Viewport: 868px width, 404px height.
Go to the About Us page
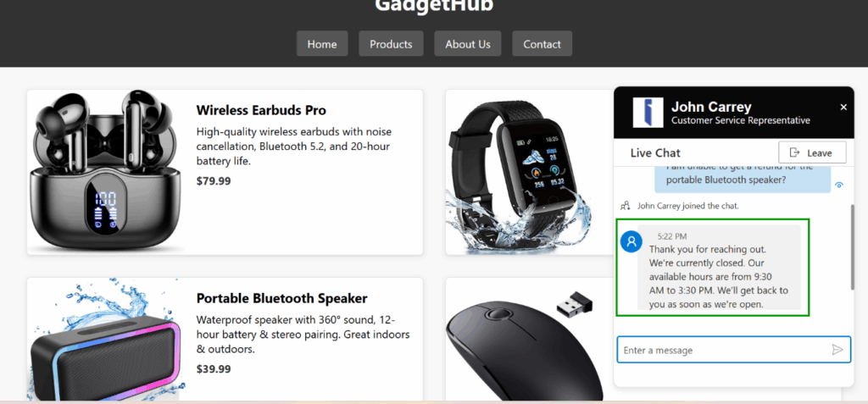pos(468,44)
